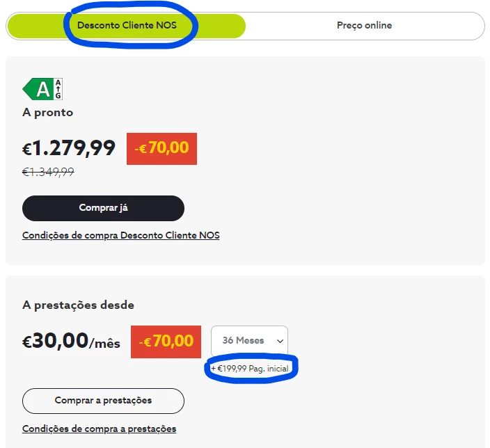The width and height of the screenshot is (490, 448).
Task: Click the €30,00 monthly price amount
Action: click(x=55, y=342)
